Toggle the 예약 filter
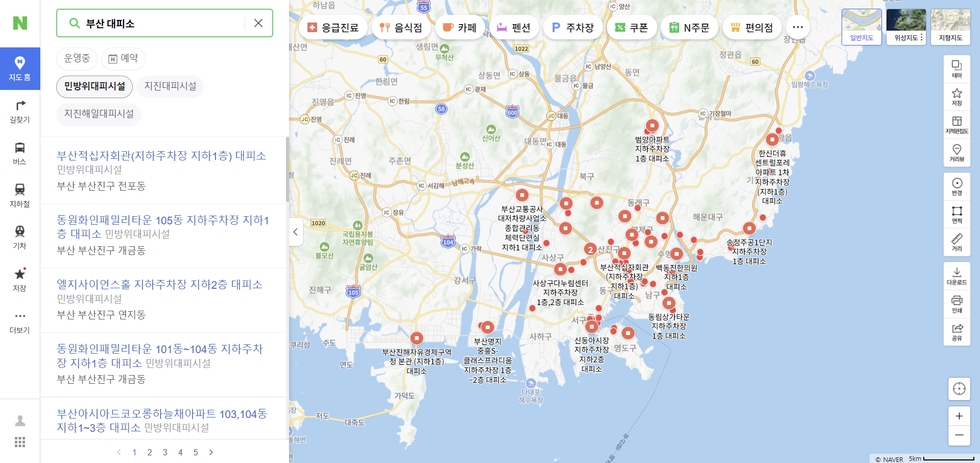This screenshot has height=463, width=980. click(123, 58)
